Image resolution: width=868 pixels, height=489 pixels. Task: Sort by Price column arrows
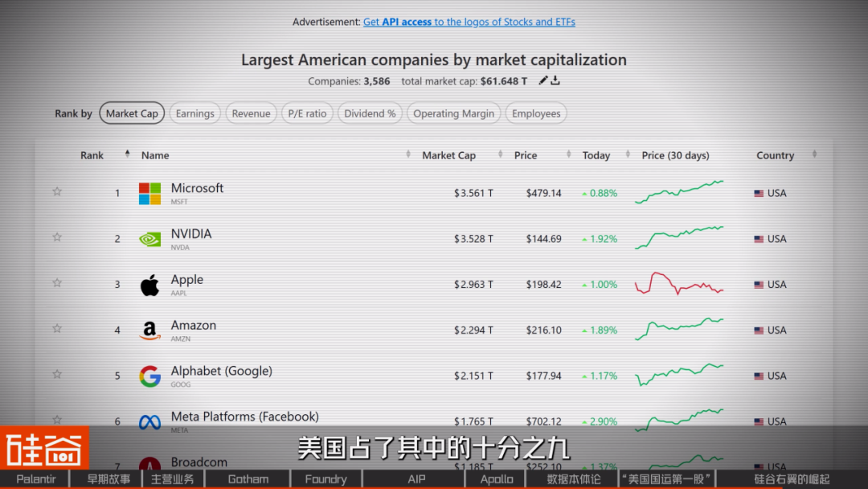568,154
